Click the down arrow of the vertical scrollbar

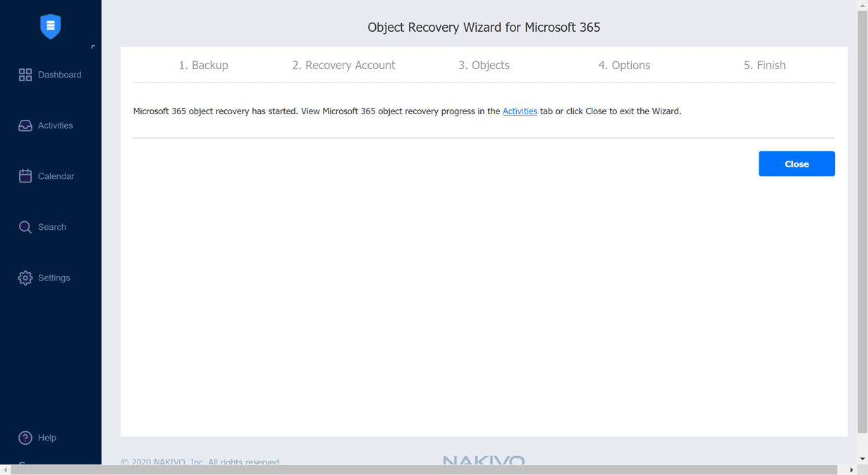863,457
